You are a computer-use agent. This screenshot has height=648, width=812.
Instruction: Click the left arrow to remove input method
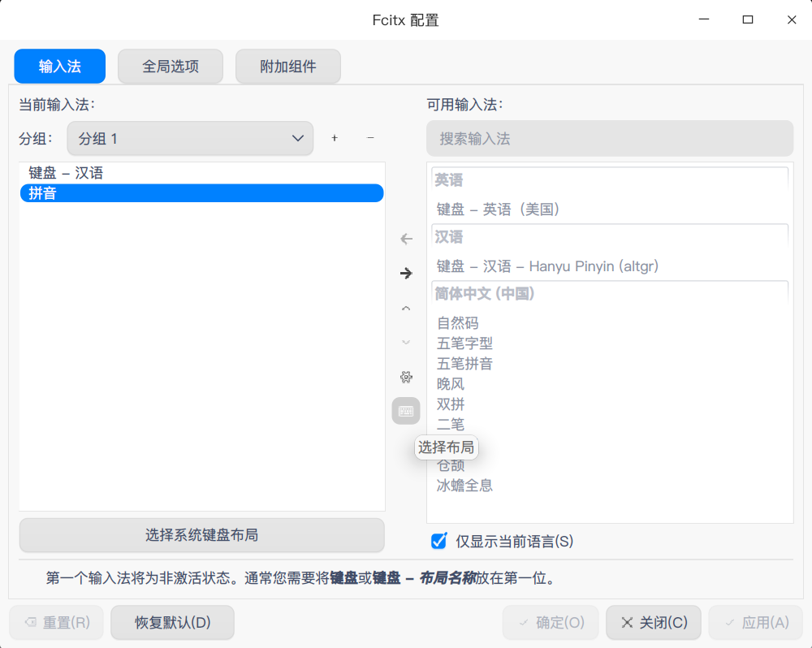[405, 239]
